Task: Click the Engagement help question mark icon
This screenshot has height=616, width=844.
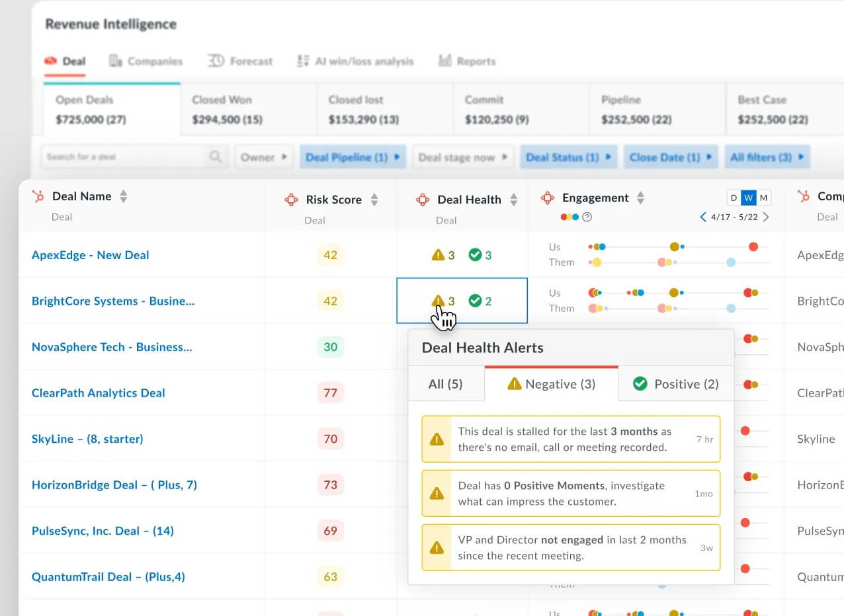Action: click(587, 217)
